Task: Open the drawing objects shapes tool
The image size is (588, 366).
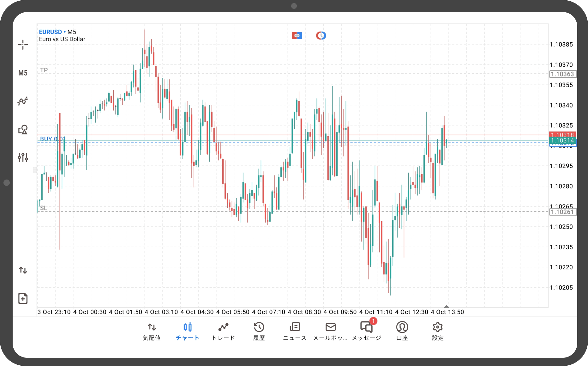Action: (x=23, y=130)
